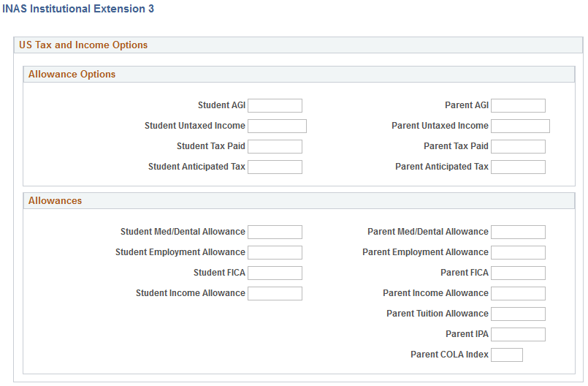Focus the Parent AGI text box

[x=518, y=106]
